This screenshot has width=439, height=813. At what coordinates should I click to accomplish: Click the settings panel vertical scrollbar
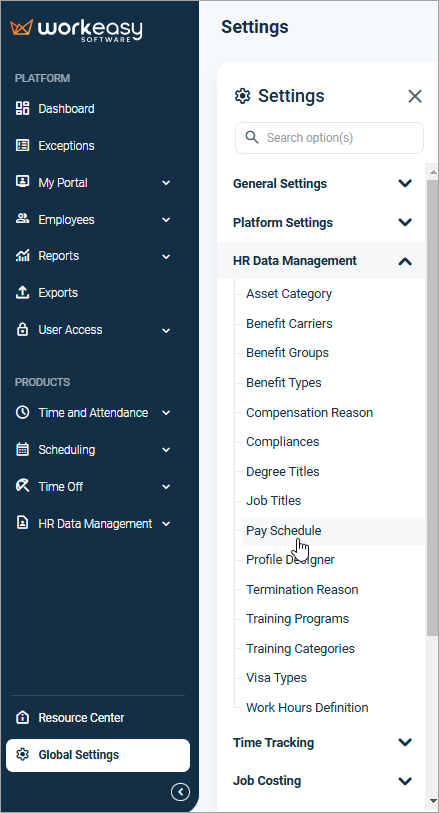[432, 407]
